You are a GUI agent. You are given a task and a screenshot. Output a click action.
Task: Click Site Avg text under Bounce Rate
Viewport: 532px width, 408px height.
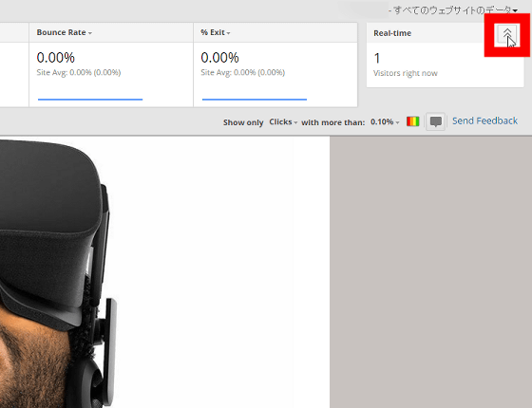[x=79, y=72]
